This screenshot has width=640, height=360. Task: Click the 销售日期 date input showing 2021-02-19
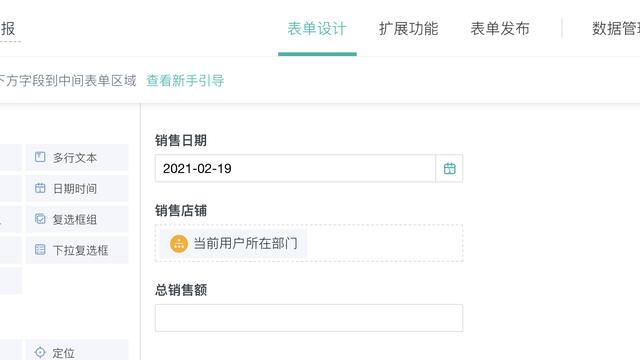[x=296, y=169]
